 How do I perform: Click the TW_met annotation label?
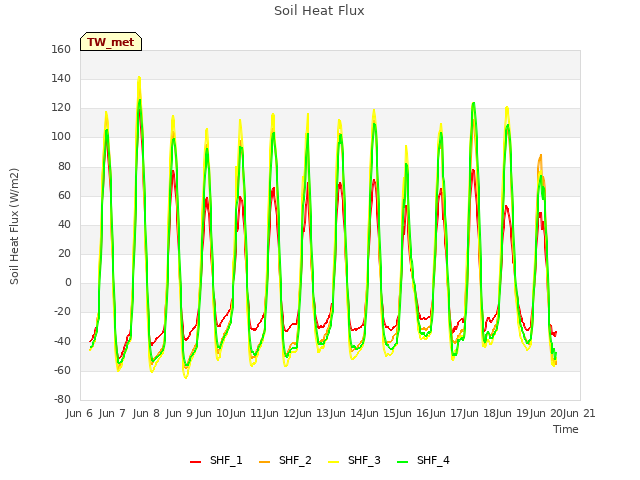point(111,42)
